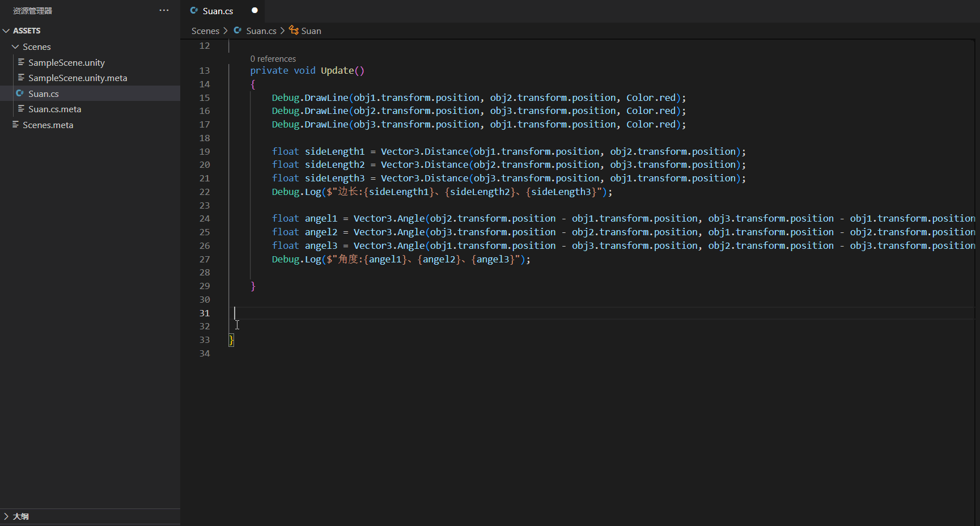Click the closing brace on line 33

tap(231, 340)
